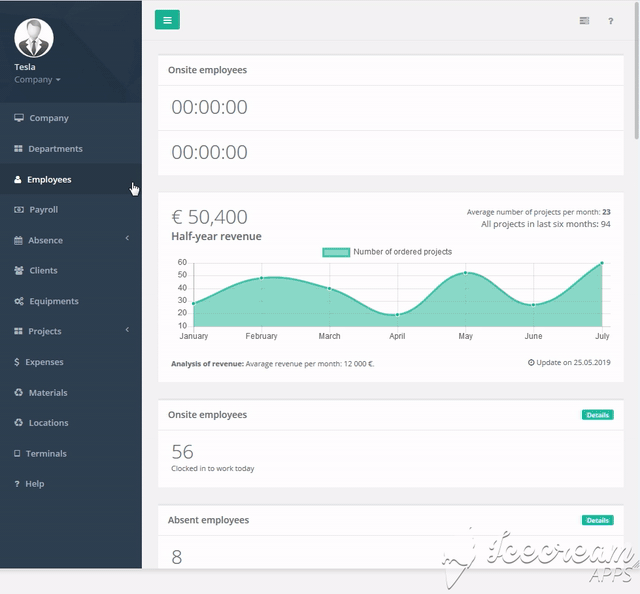This screenshot has width=640, height=594.
Task: Click the tablet icon beside Terminals
Action: (x=17, y=454)
